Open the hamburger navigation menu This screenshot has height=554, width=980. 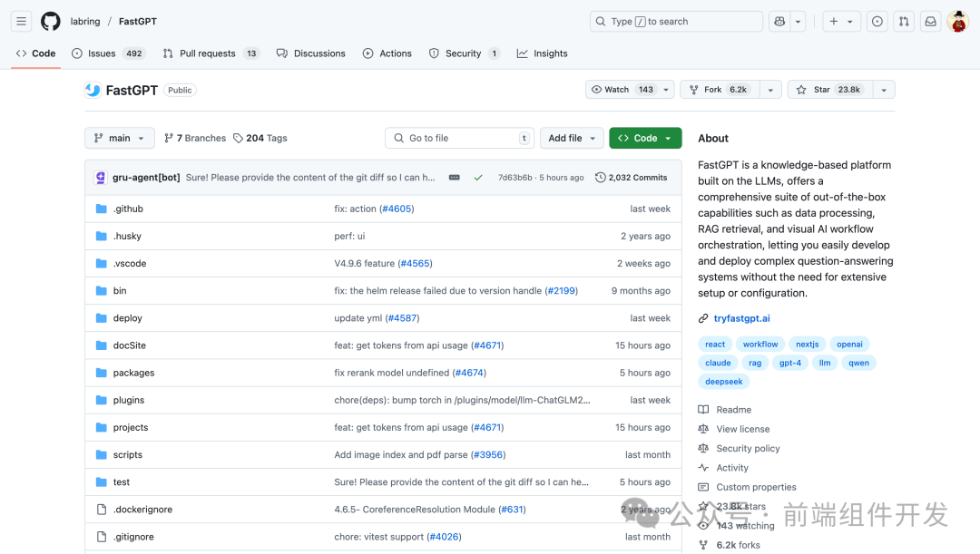pos(21,21)
